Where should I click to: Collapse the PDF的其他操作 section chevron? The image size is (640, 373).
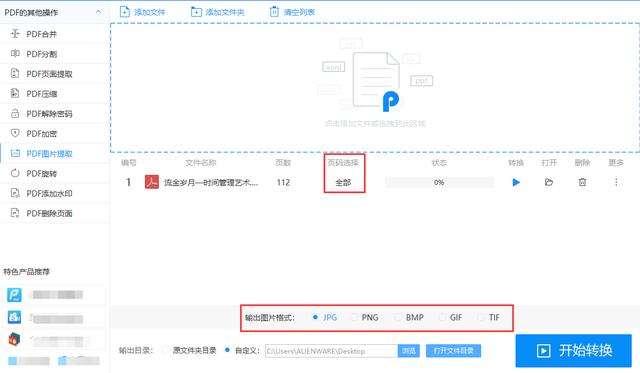pyautogui.click(x=98, y=12)
